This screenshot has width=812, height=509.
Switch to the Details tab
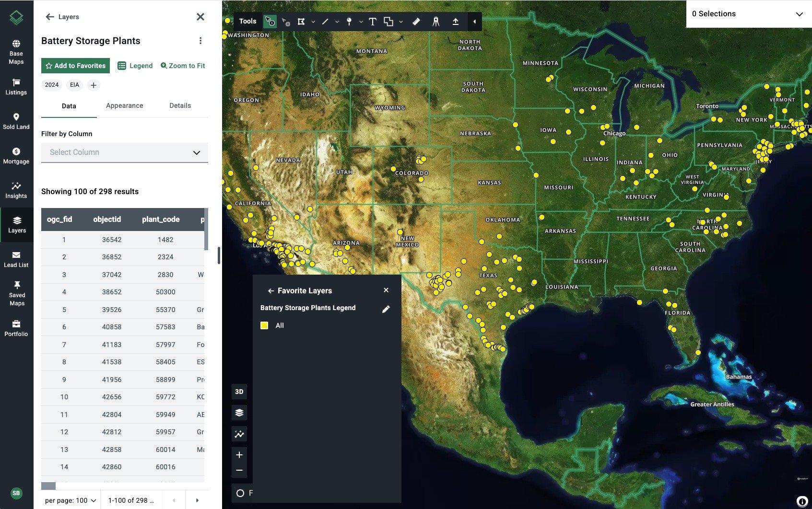[180, 105]
